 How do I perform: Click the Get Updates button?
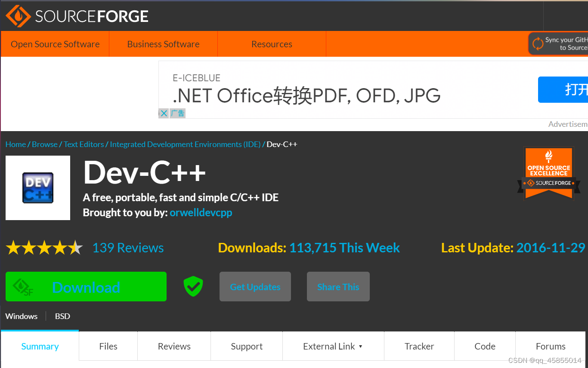click(x=255, y=286)
